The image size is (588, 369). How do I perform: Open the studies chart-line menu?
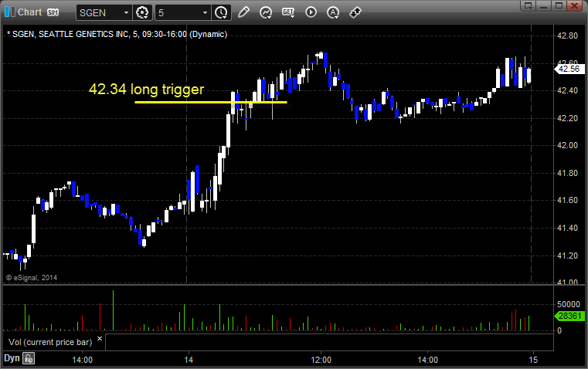coord(266,12)
